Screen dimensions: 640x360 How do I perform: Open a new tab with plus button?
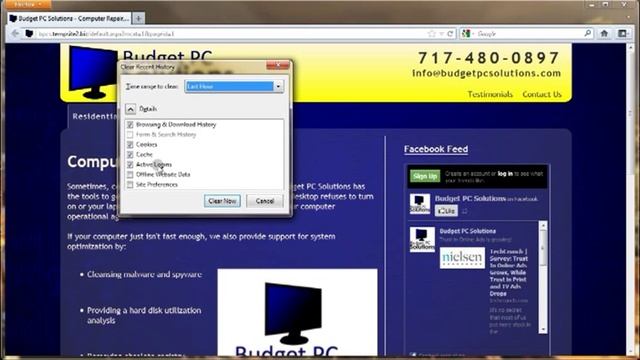click(x=138, y=18)
